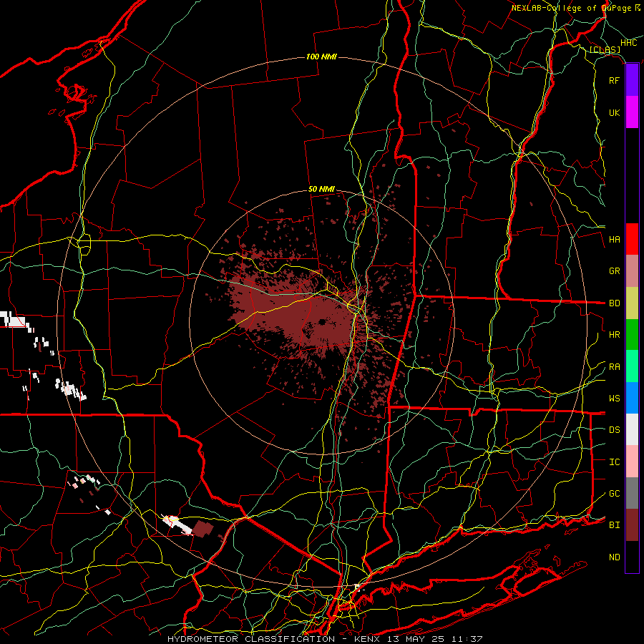Click the ND black legend swatch

click(632, 557)
